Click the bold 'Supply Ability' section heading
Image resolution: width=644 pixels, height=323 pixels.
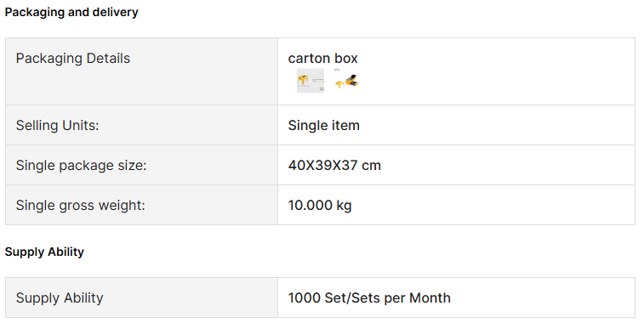coord(44,252)
